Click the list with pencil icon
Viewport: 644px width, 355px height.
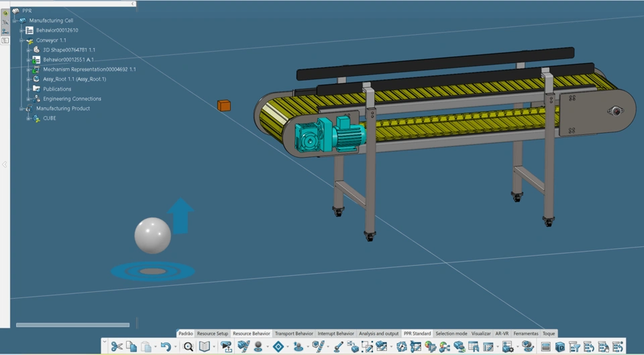click(x=488, y=346)
